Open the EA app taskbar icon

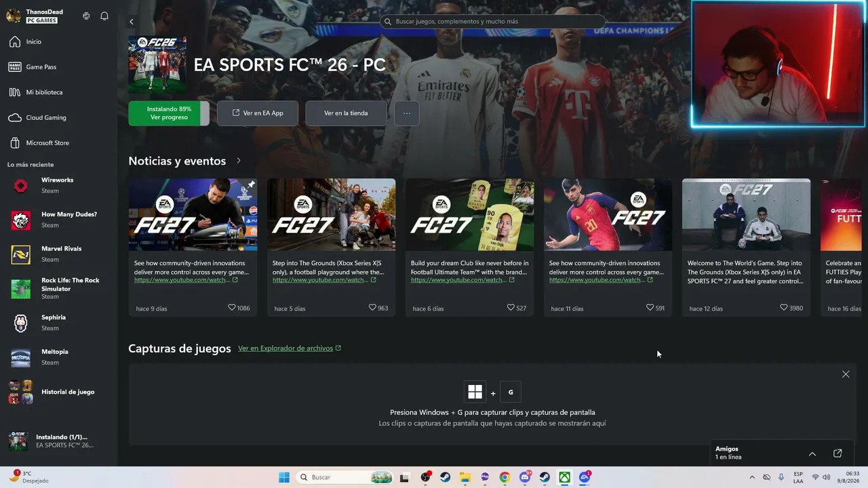point(585,477)
